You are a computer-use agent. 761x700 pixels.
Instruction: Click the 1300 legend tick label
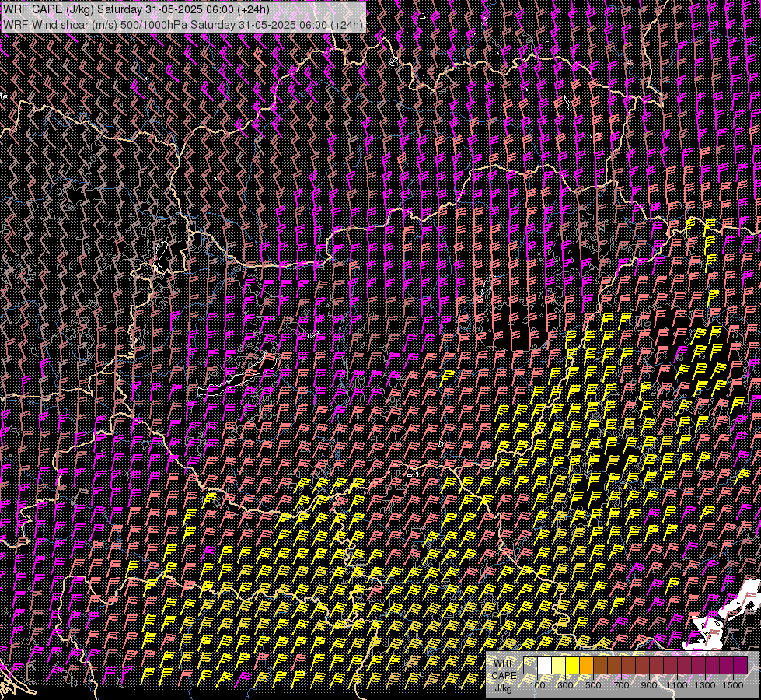705,685
